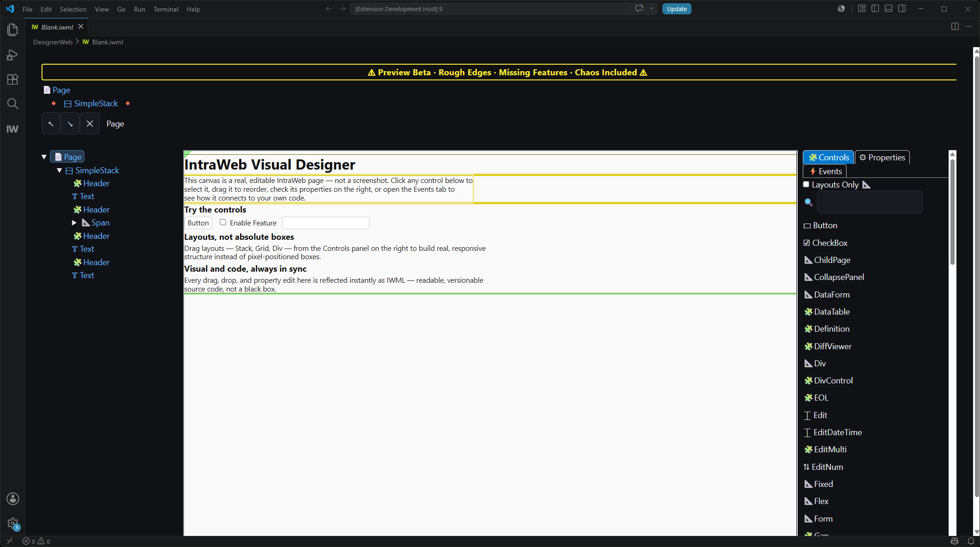Click the Controls panel scrollbar
Image resolution: width=980 pixels, height=547 pixels.
click(952, 213)
